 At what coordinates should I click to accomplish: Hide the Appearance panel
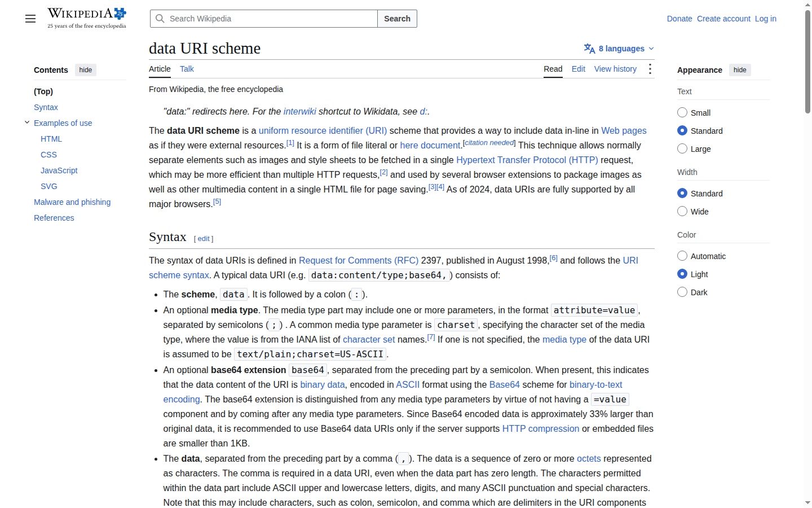tap(740, 70)
